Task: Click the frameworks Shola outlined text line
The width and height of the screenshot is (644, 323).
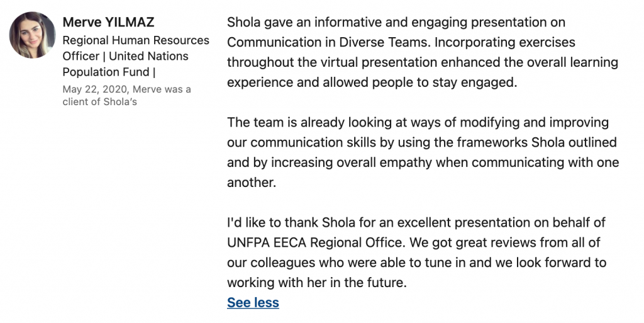Action: click(x=422, y=142)
